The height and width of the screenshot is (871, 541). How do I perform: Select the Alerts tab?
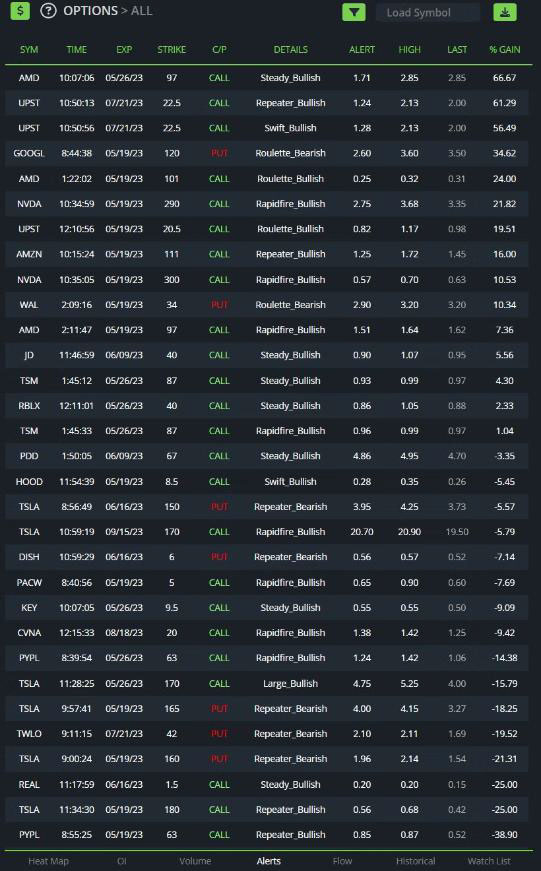[x=268, y=861]
